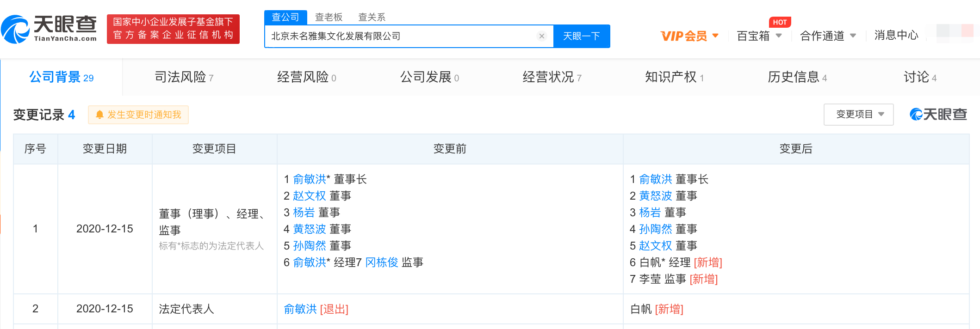Open the 变更项目 filter dropdown
The width and height of the screenshot is (980, 329).
tap(859, 114)
